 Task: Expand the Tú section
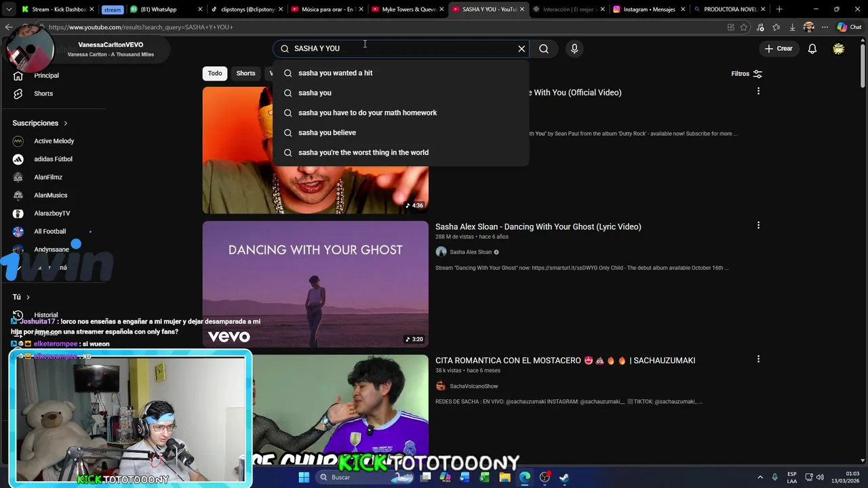tap(21, 297)
